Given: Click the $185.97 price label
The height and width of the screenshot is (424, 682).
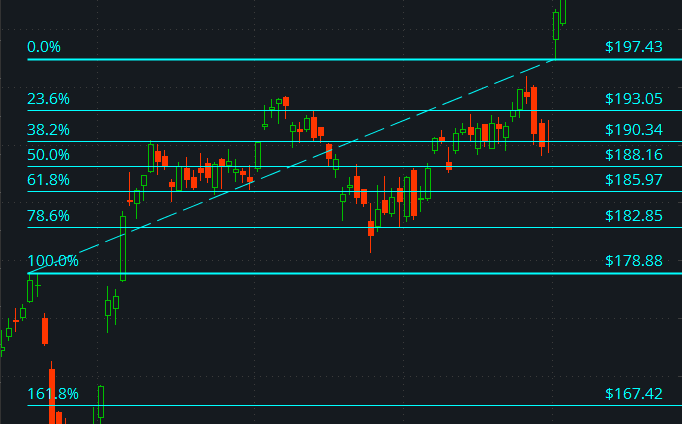Looking at the screenshot, I should [x=634, y=180].
